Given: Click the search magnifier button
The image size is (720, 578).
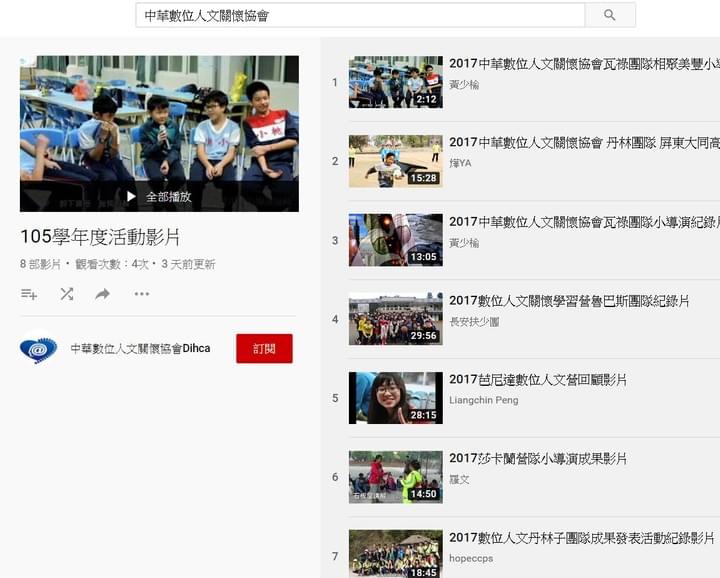Looking at the screenshot, I should [610, 15].
